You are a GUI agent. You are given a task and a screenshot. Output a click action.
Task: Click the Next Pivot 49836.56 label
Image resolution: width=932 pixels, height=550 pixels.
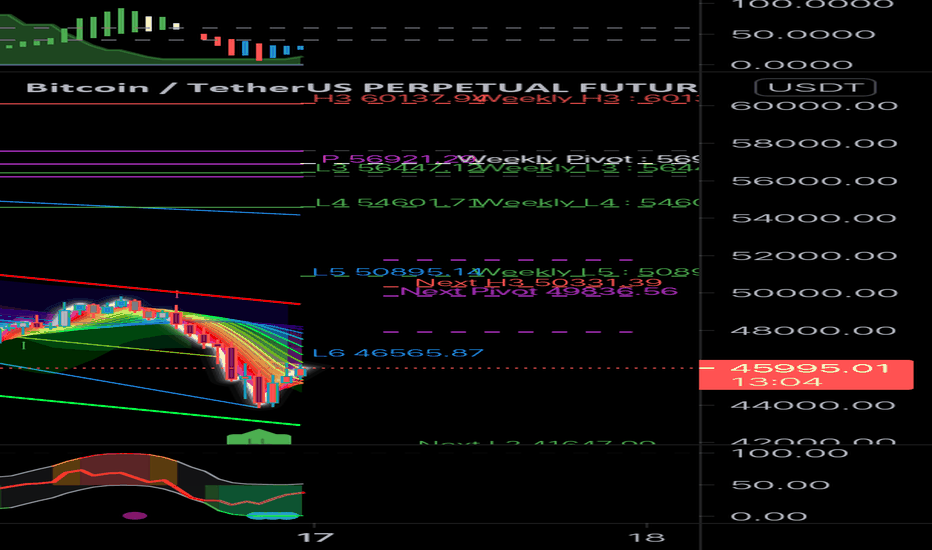(539, 291)
